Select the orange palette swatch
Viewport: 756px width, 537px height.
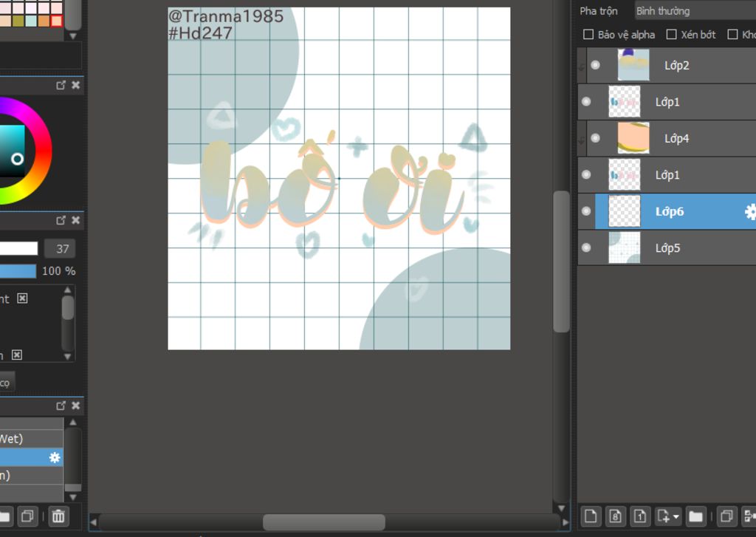point(44,21)
